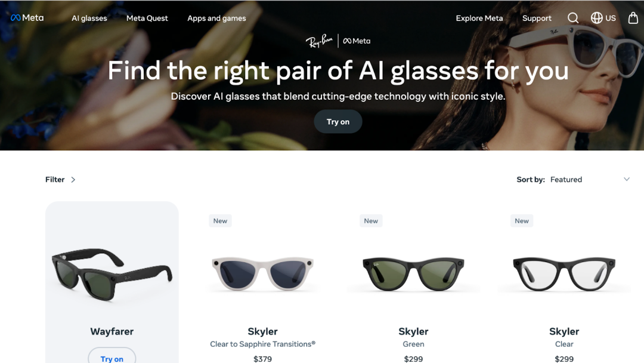Click the Ray-Ban logo in banner
The image size is (644, 363).
tap(319, 41)
